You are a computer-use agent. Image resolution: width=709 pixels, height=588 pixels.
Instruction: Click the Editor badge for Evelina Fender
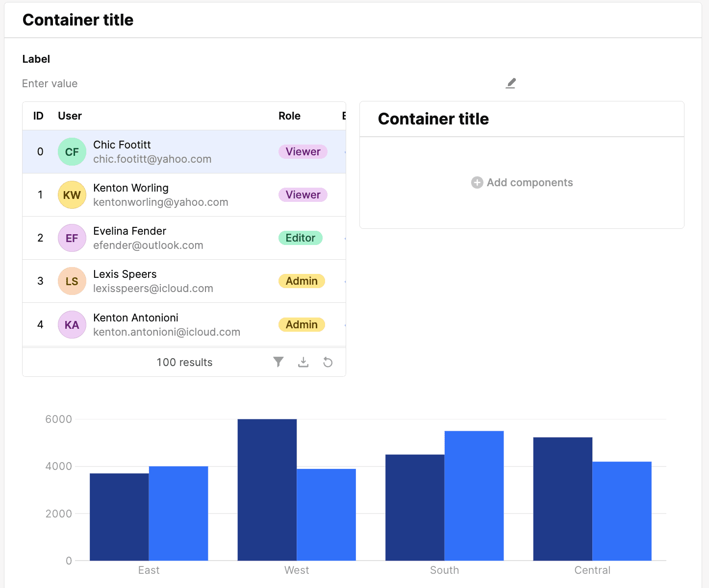tap(300, 238)
